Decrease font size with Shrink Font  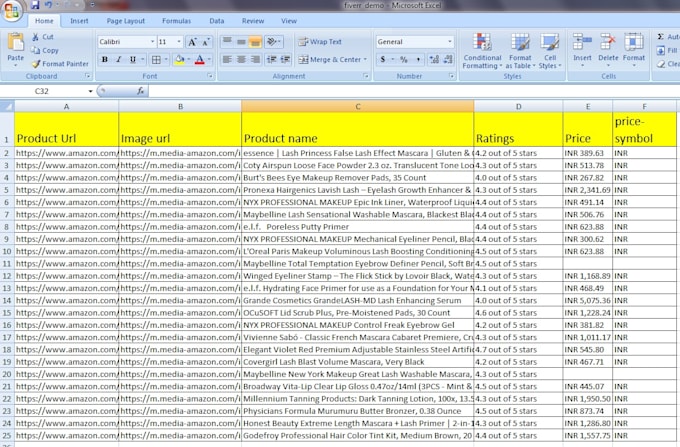pyautogui.click(x=206, y=42)
